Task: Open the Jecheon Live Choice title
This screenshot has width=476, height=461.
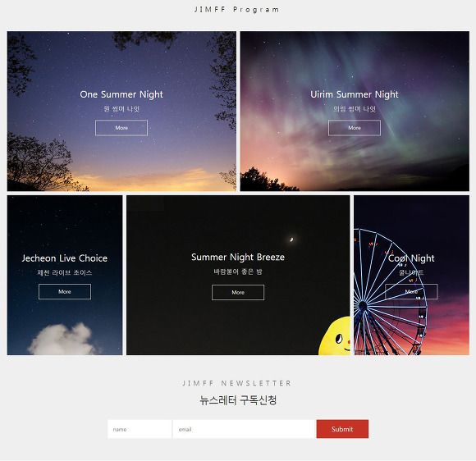Action: coord(65,258)
